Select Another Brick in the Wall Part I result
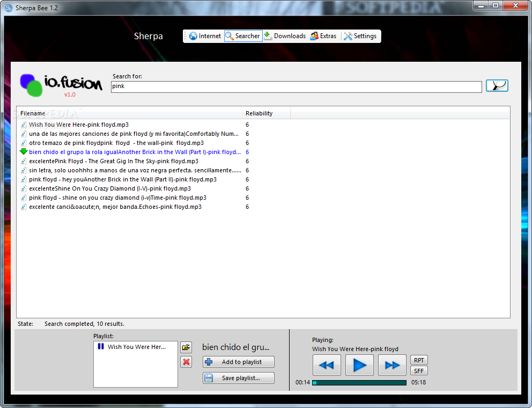Viewport: 532px width, 408px height. click(x=135, y=152)
